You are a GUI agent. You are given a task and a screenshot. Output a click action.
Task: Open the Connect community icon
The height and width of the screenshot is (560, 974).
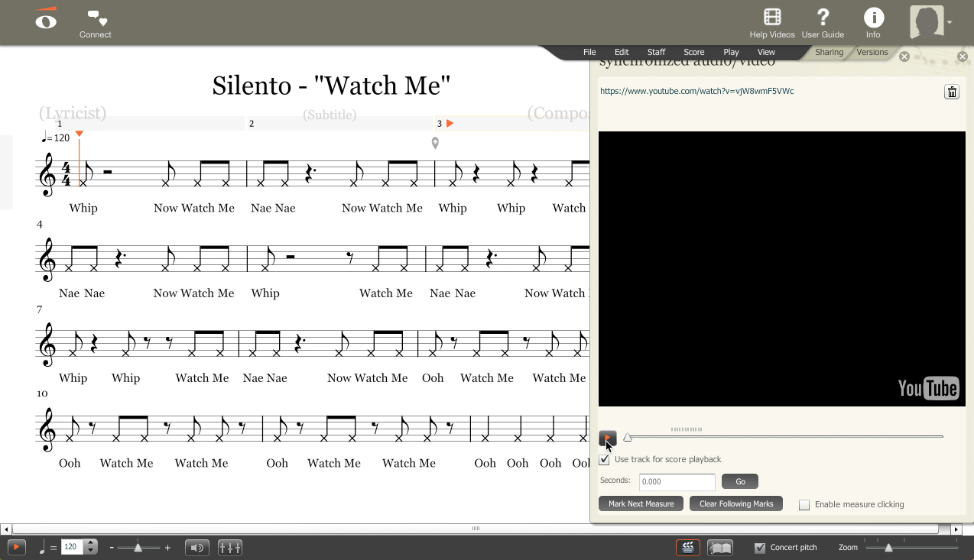point(96,24)
